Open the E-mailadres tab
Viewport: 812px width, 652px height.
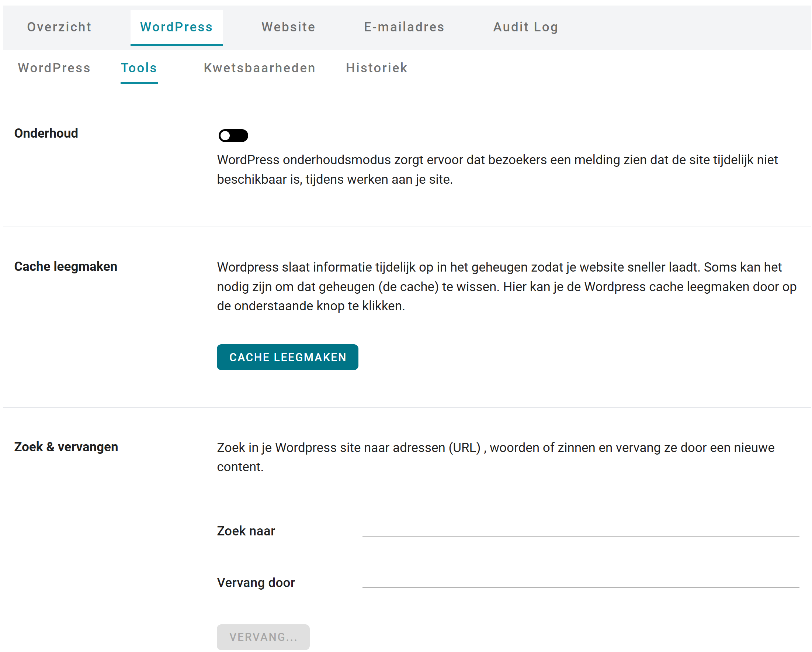click(x=404, y=27)
